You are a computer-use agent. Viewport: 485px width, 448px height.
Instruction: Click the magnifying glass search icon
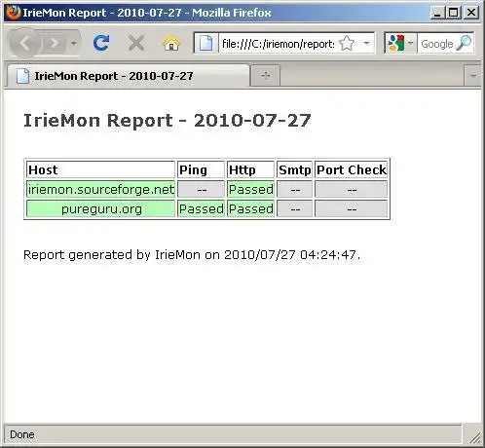(x=465, y=44)
